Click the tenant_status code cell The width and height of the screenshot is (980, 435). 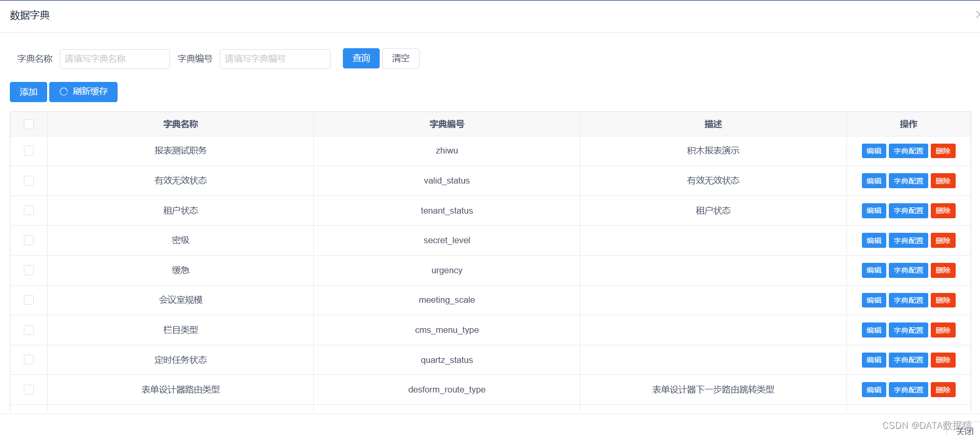click(x=447, y=211)
